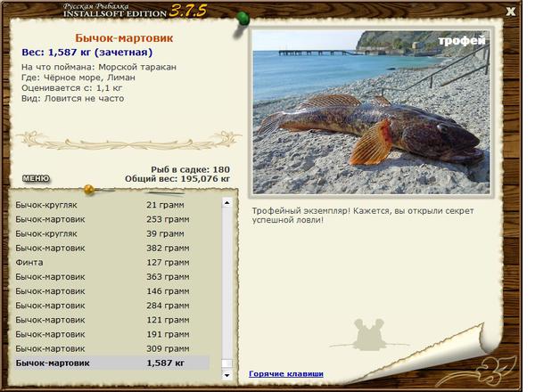Click the scrollbar up arrow

[x=226, y=203]
